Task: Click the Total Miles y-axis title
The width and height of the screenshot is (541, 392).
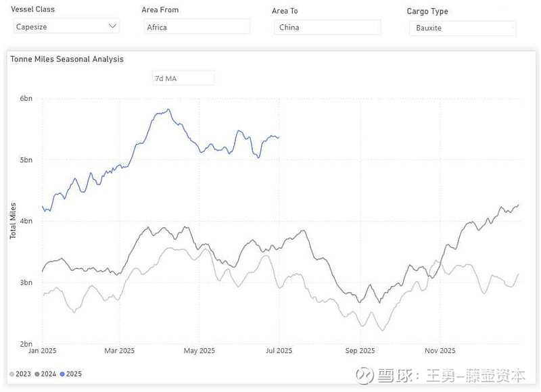Action: 13,221
